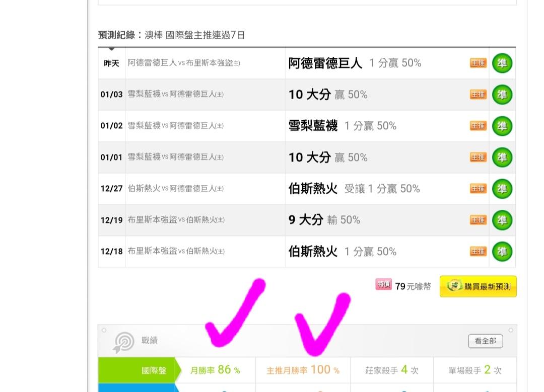Open the 看全部 records button

(x=485, y=341)
